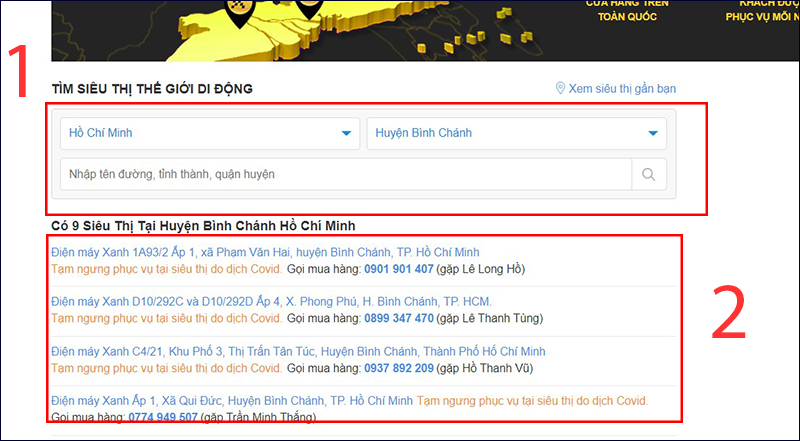800x441 pixels.
Task: Click the Covid closure notice for Phạm Văn Hai store
Action: click(166, 269)
